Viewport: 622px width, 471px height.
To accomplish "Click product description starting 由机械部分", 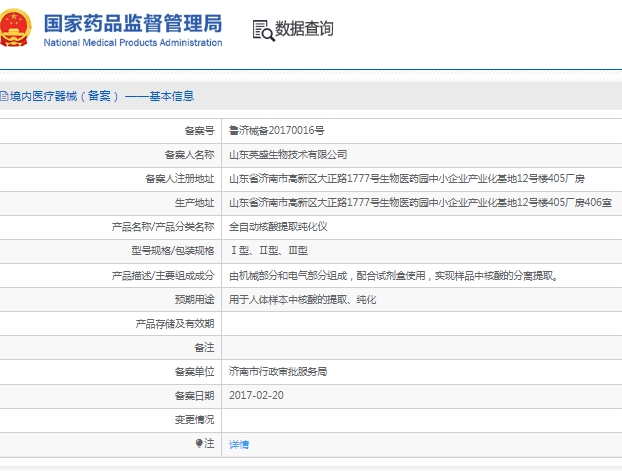I will click(394, 275).
